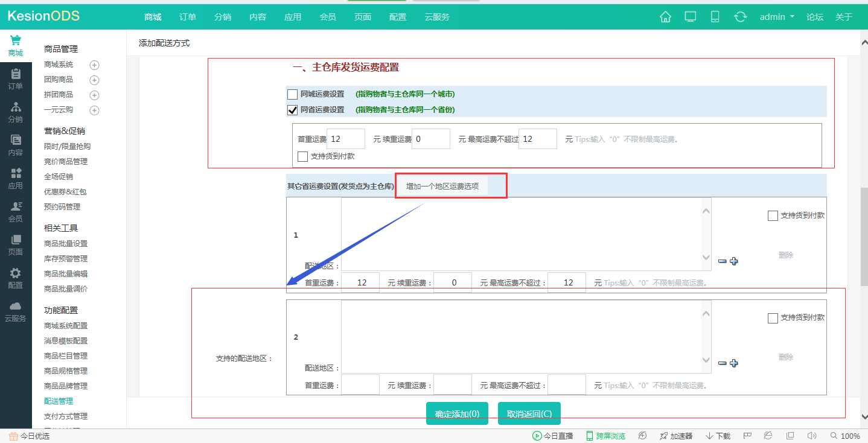Focus 首重运费 field under 同省运费设置
Screen dimensions: 868x443
(346, 139)
